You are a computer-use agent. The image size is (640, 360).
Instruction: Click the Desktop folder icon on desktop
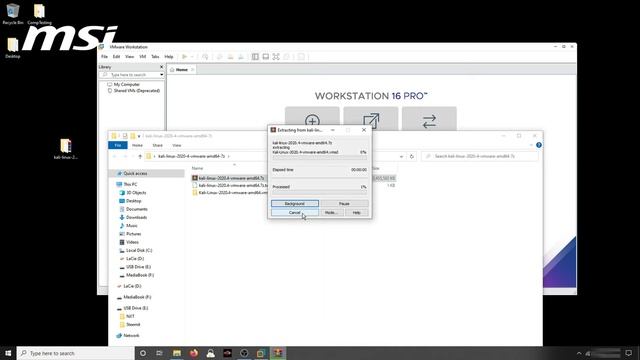[x=13, y=47]
